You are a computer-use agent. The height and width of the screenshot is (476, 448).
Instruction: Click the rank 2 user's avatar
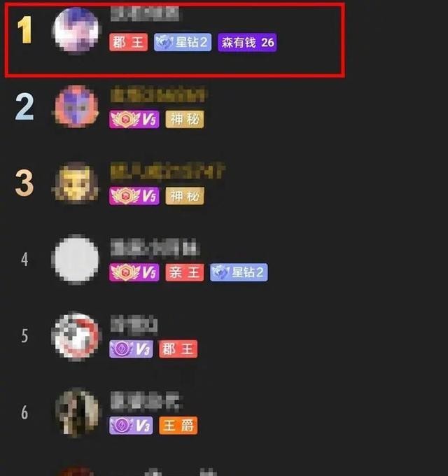click(76, 106)
